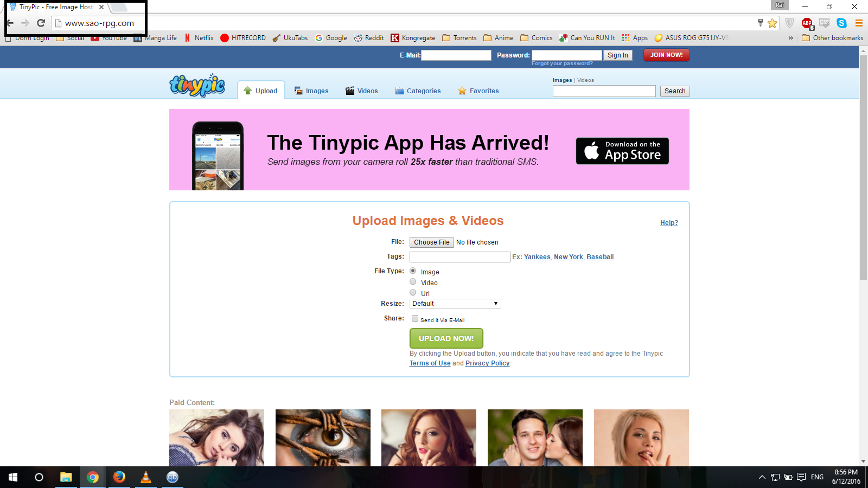This screenshot has height=488, width=868.
Task: Open Windows Start menu
Action: (13, 477)
